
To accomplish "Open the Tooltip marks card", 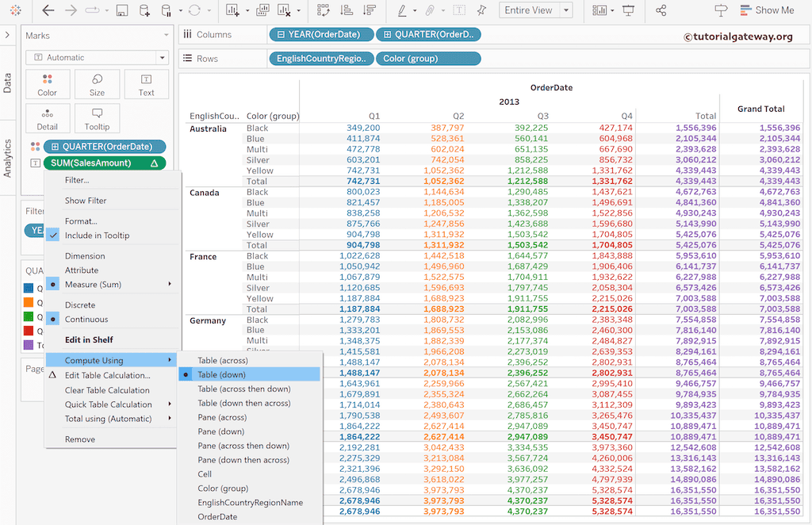I will tap(97, 118).
